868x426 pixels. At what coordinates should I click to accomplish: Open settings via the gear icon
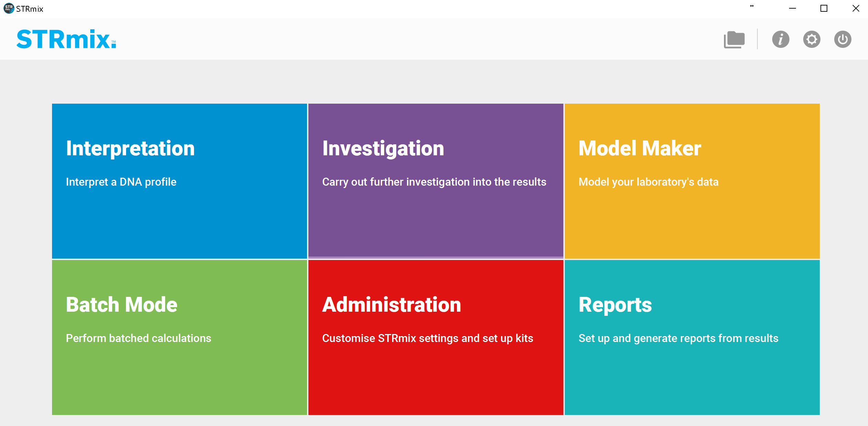click(811, 39)
